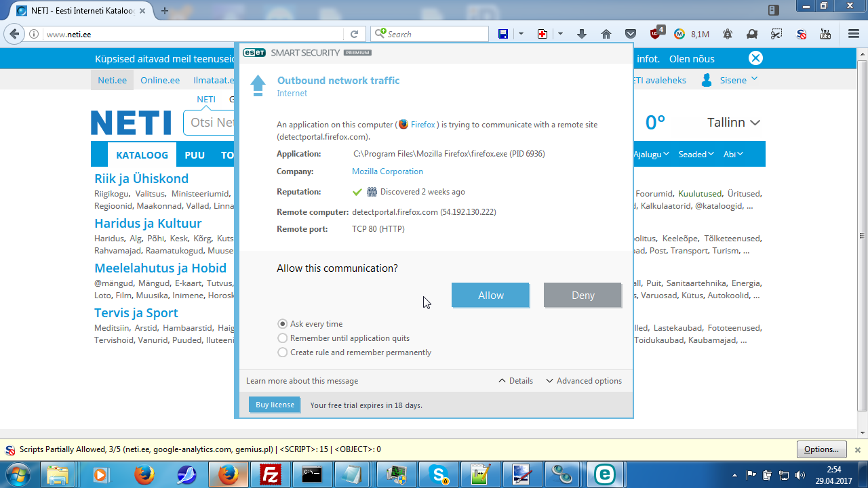Close the NoScript notification bar
The image size is (868, 488).
[x=857, y=449]
